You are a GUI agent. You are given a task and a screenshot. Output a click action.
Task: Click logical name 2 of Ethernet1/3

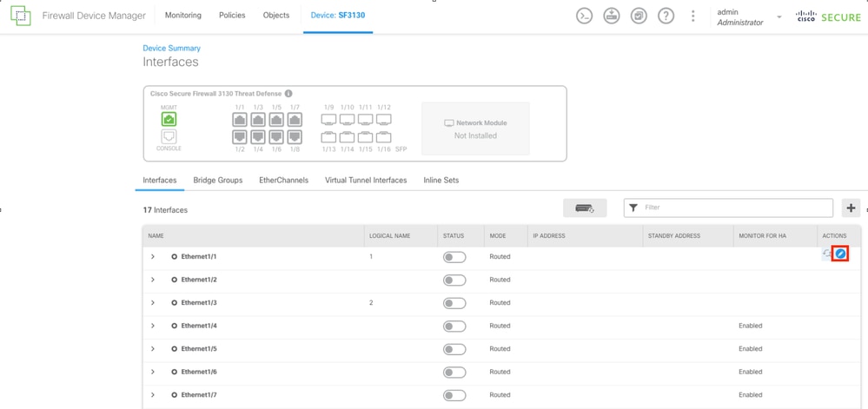372,303
